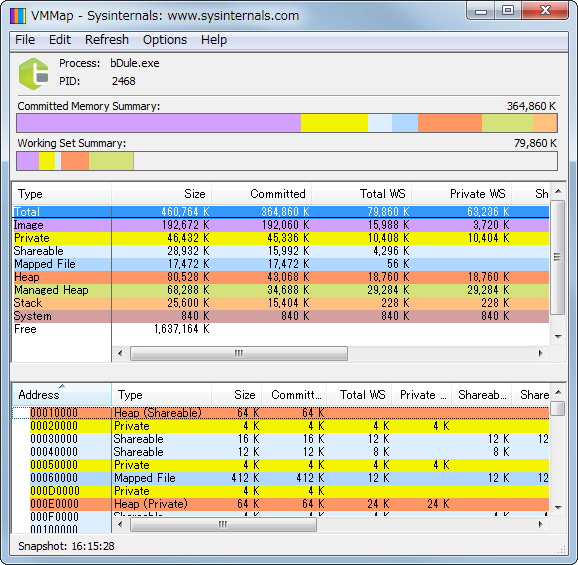578x565 pixels.
Task: Select the Free row in summary table
Action: [x=281, y=329]
